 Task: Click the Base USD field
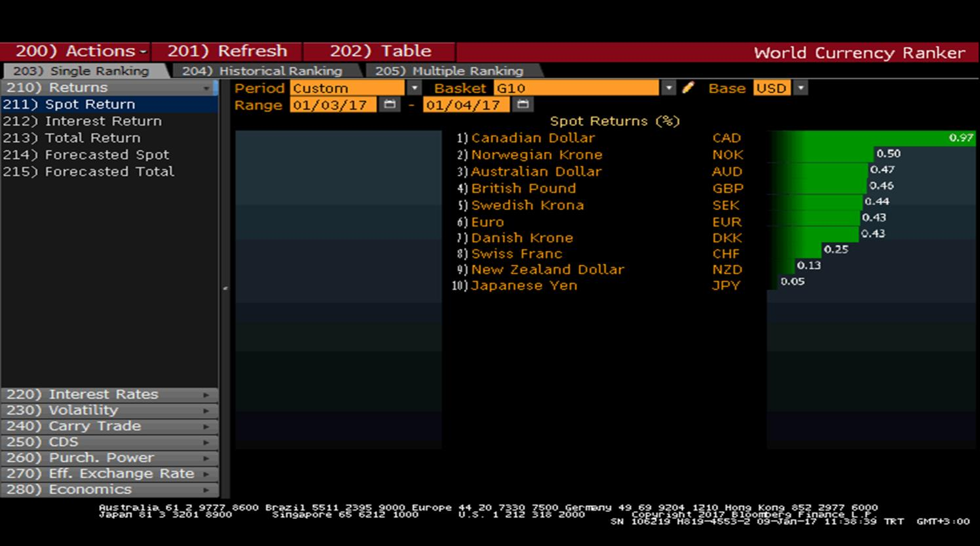point(772,88)
